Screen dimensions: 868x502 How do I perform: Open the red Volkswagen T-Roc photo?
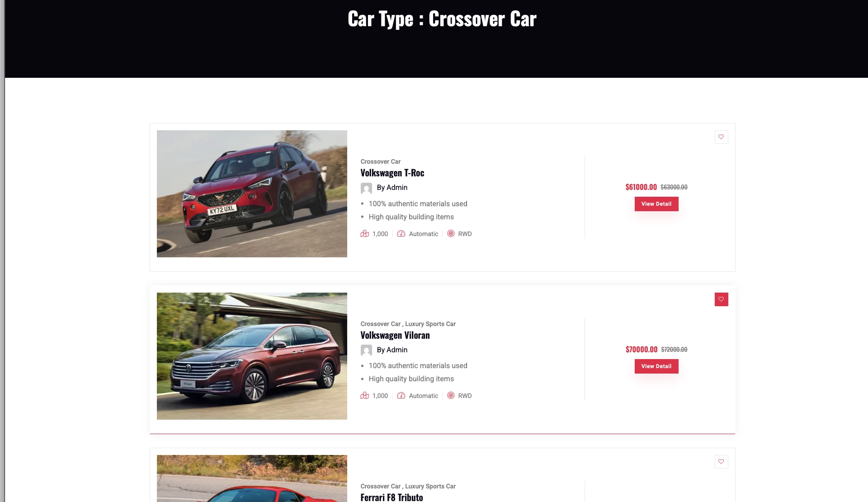pyautogui.click(x=252, y=194)
